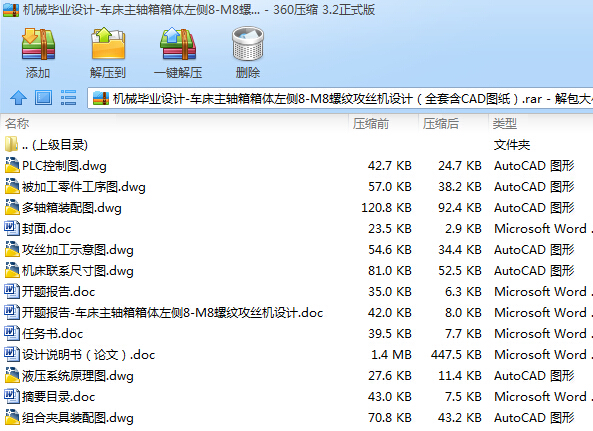
Task: Click the 11.4 KB compressed size
Action: tap(460, 376)
